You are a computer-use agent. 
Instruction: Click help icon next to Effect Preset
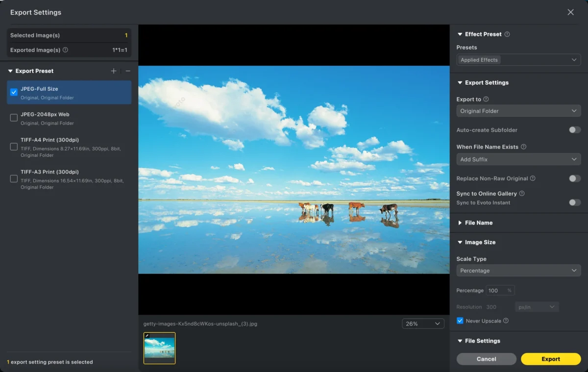[507, 34]
